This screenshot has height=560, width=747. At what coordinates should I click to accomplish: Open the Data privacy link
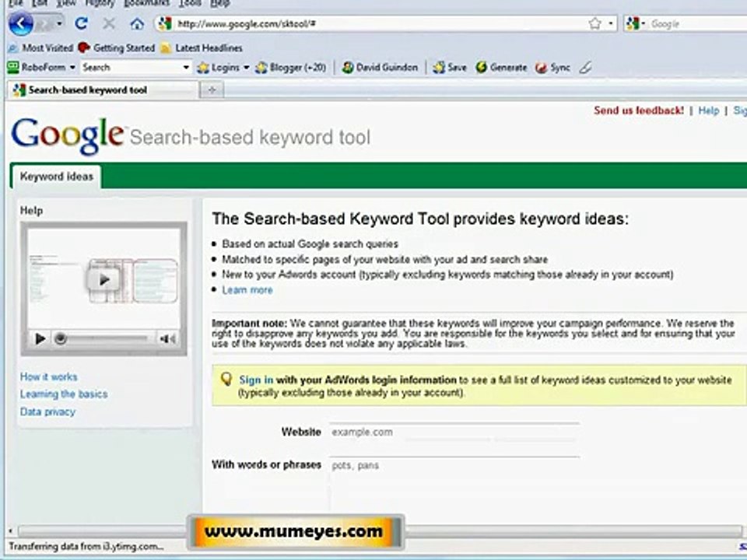[47, 411]
